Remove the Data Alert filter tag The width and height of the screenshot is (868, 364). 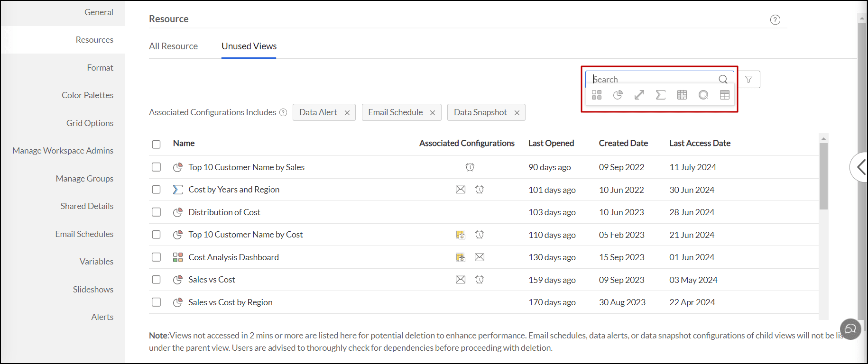347,113
